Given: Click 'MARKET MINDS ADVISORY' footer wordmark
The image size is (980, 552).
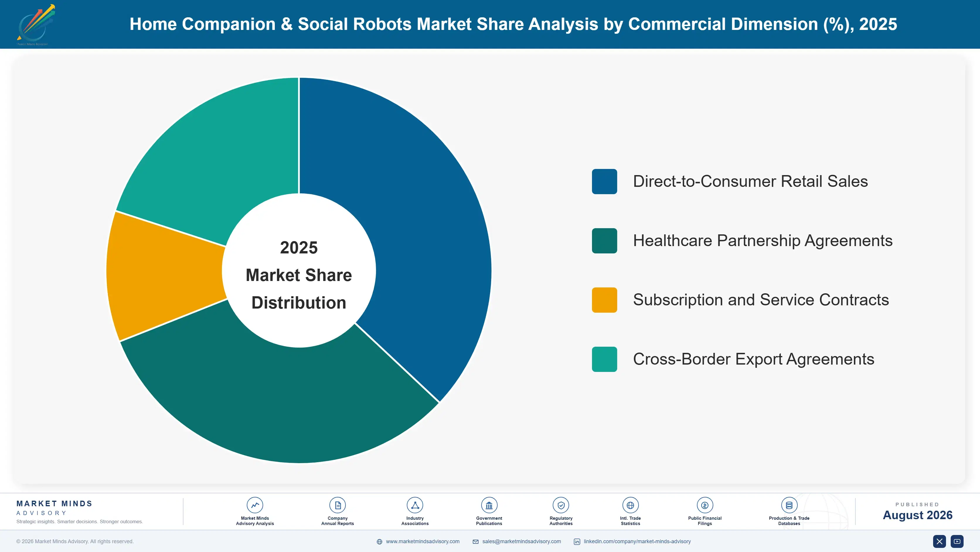Looking at the screenshot, I should click(55, 508).
